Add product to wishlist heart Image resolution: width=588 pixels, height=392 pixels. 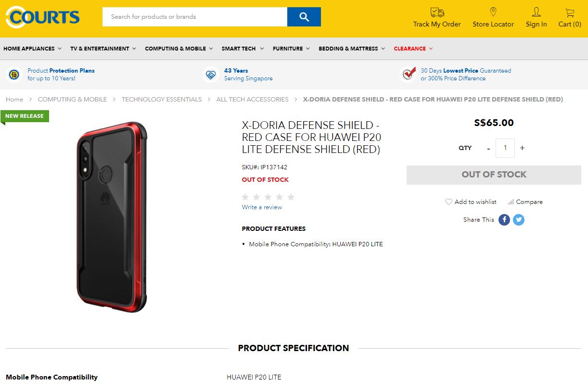pos(448,202)
